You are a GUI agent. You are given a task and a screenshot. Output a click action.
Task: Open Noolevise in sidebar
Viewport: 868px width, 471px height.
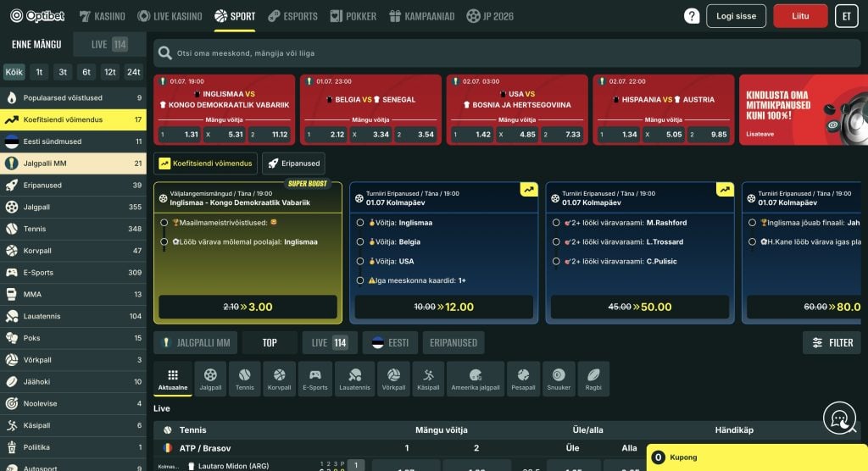coord(73,403)
